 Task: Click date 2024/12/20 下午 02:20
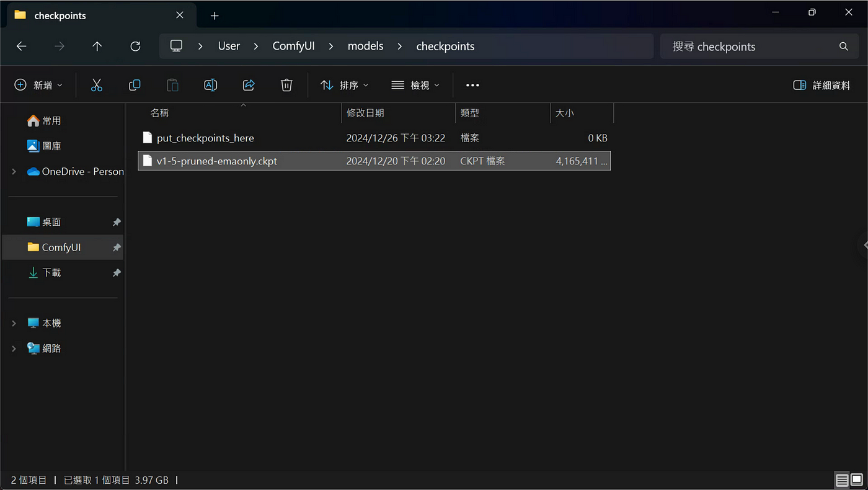[x=396, y=161]
